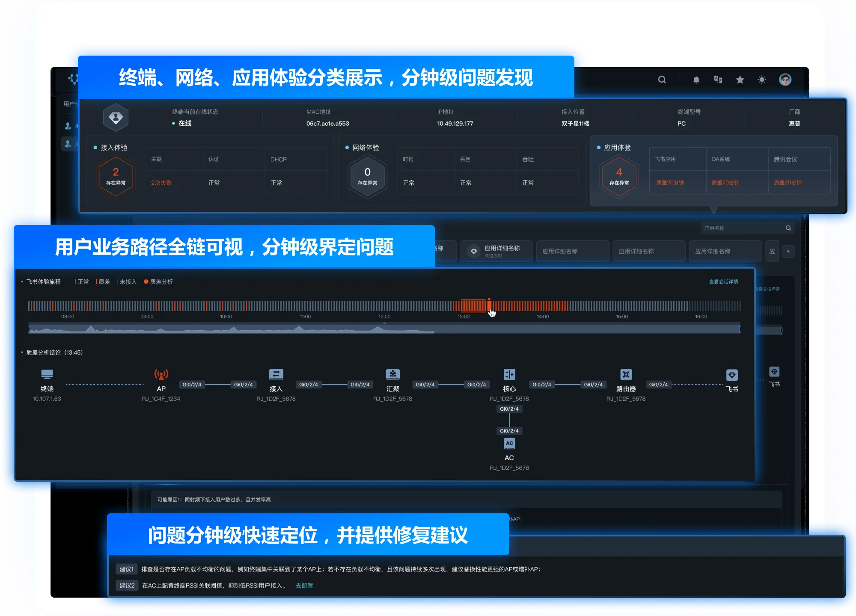Image resolution: width=856 pixels, height=616 pixels.
Task: Click 建议1 suggestion tag
Action: click(127, 569)
